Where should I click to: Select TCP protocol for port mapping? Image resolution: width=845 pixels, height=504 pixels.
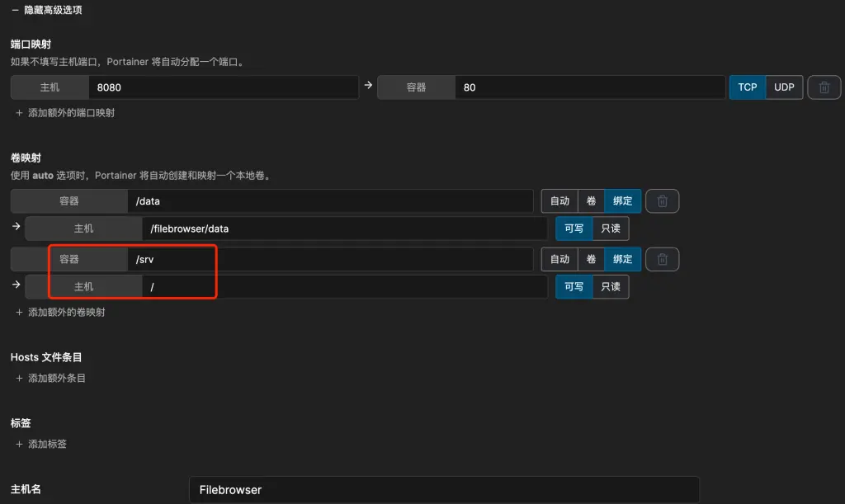tap(747, 87)
